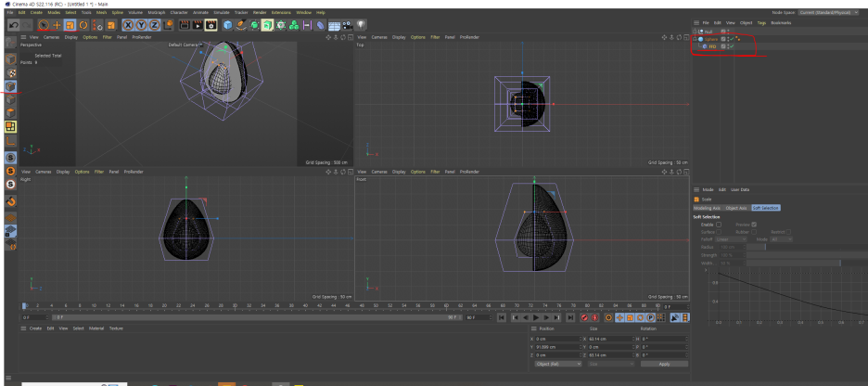Click the Subdivision Surface generator icon
Viewport: 868px width, 386px height.
point(254,25)
